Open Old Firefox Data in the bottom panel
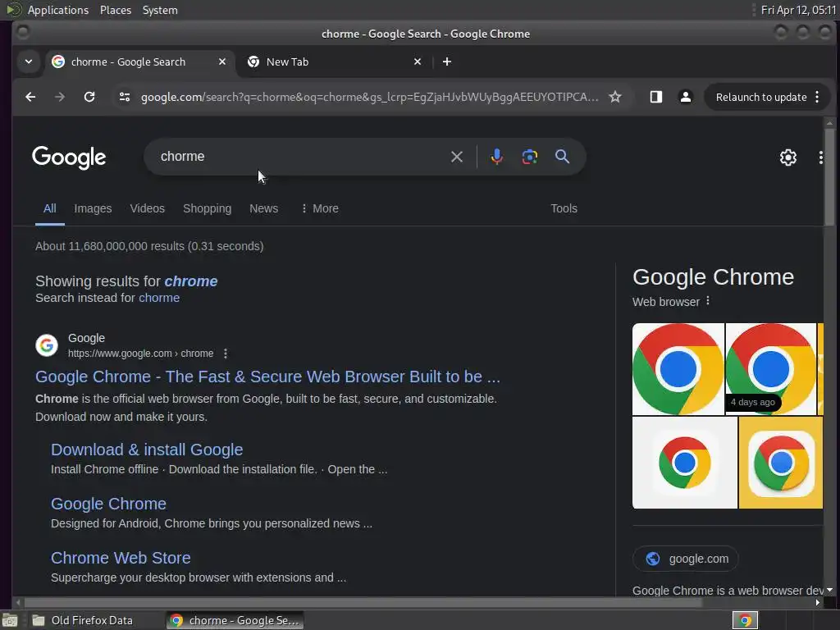840x630 pixels. (82, 620)
